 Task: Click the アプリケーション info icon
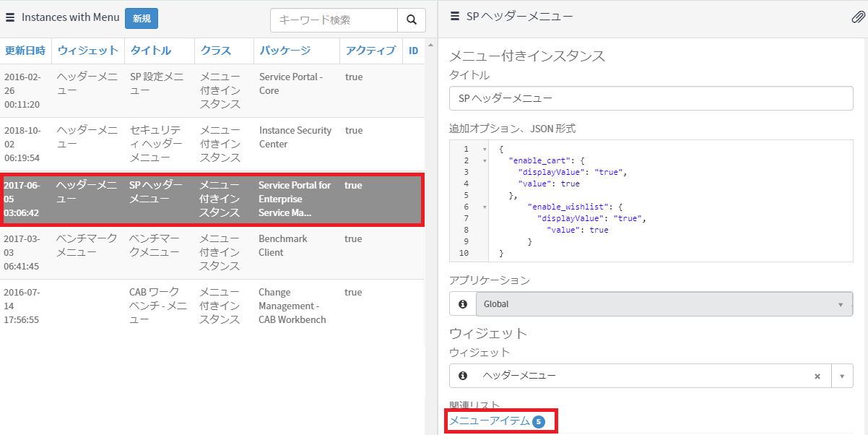point(462,304)
